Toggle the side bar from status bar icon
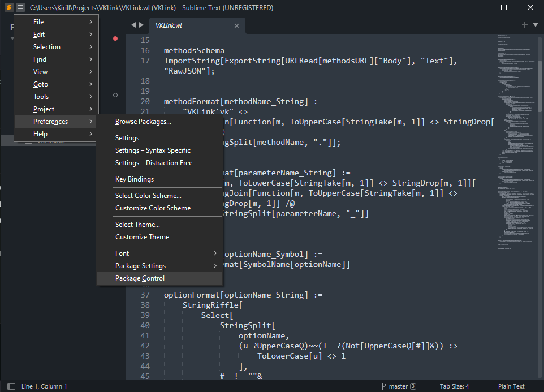The width and height of the screenshot is (544, 392). [11, 386]
